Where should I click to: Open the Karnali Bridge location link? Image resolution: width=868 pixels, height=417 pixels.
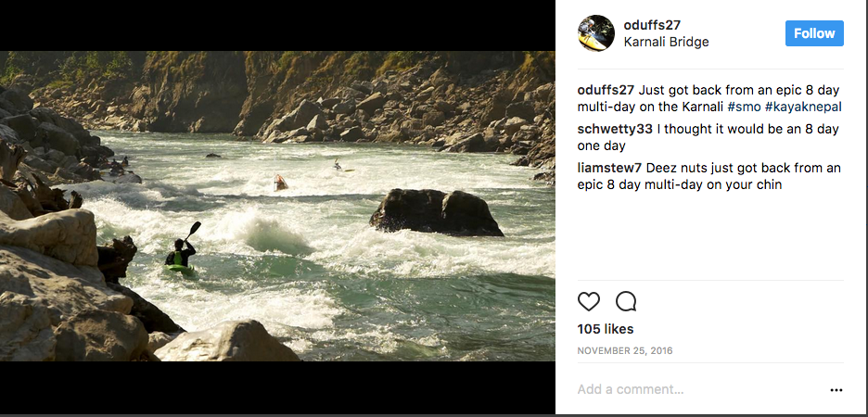666,42
